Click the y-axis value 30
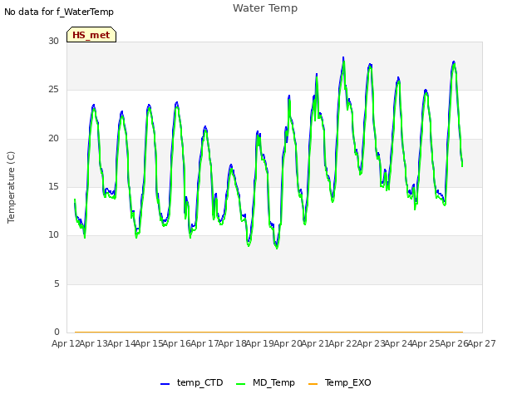532x399 pixels. (53, 41)
